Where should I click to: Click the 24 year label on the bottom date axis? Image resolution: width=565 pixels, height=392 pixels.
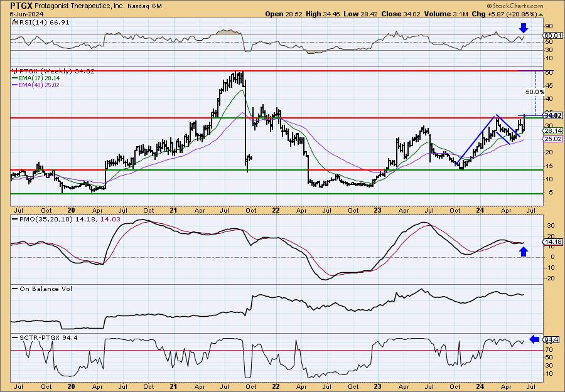click(x=480, y=386)
